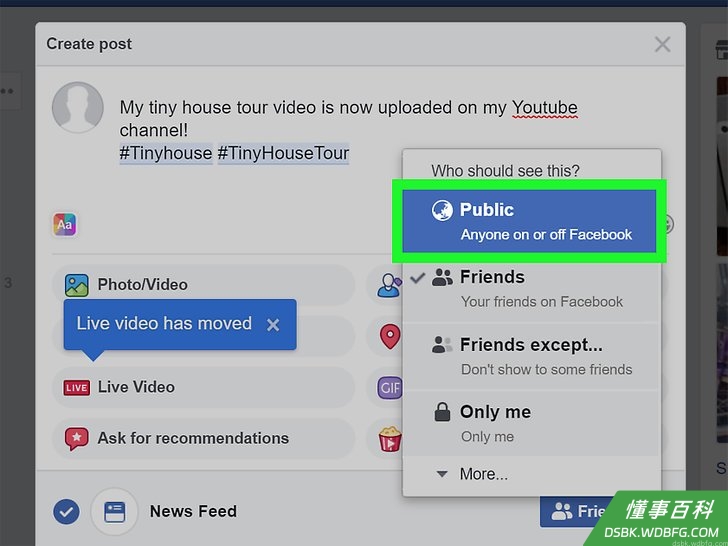Click the Photo/Video picture icon

click(x=77, y=285)
